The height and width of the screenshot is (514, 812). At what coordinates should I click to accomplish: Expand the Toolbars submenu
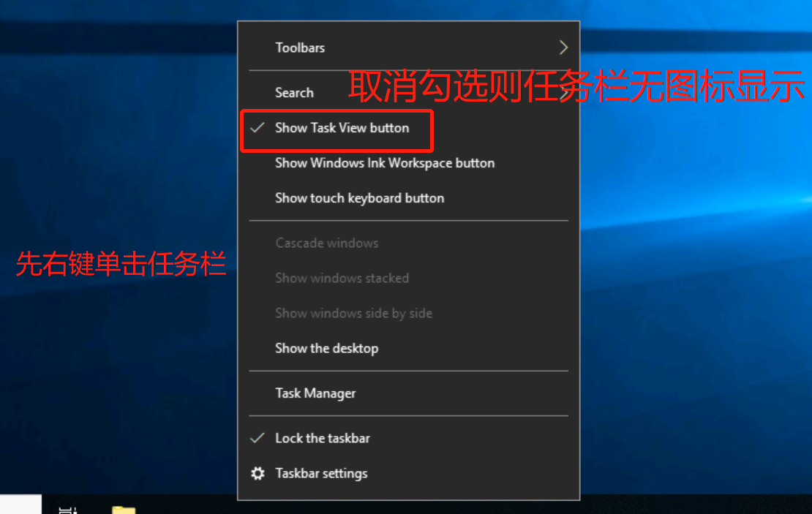click(300, 47)
